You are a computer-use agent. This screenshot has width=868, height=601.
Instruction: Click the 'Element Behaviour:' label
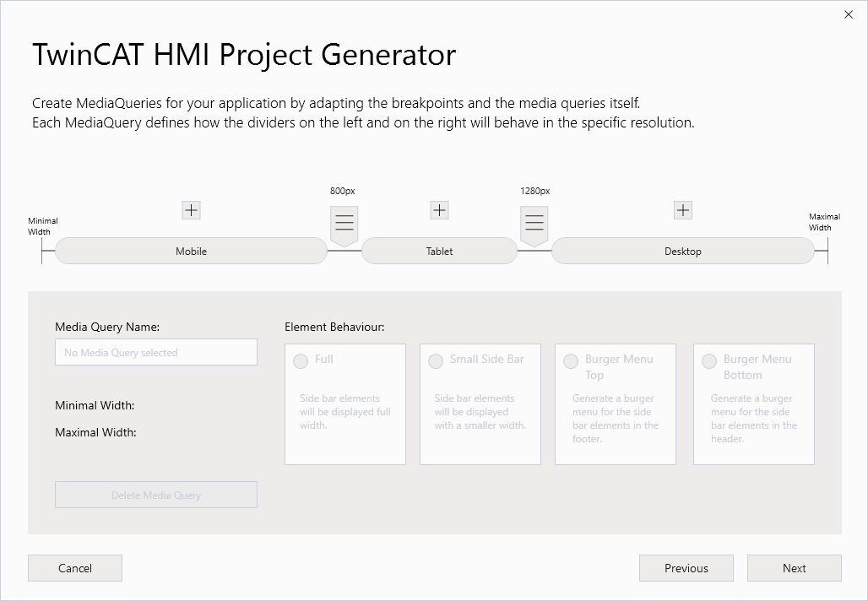[334, 327]
